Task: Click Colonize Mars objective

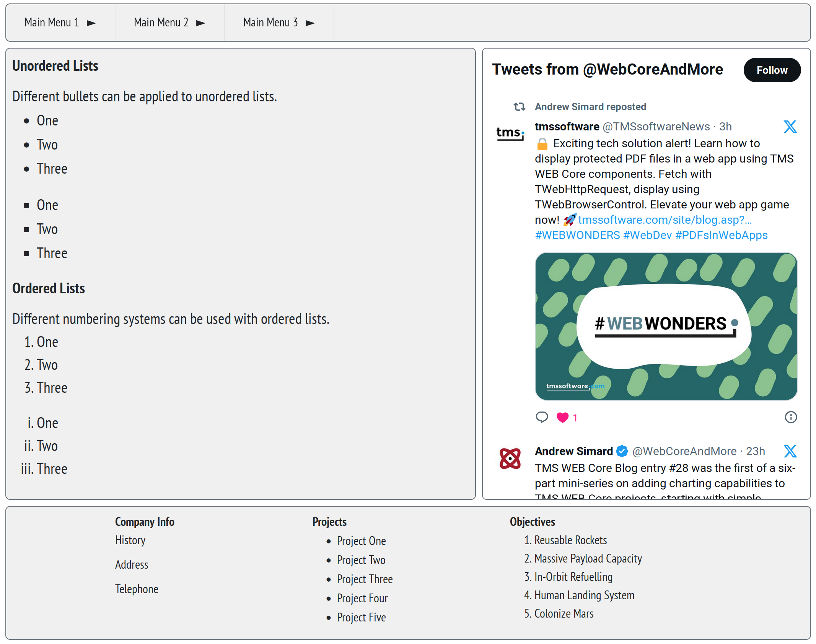Action: click(564, 614)
